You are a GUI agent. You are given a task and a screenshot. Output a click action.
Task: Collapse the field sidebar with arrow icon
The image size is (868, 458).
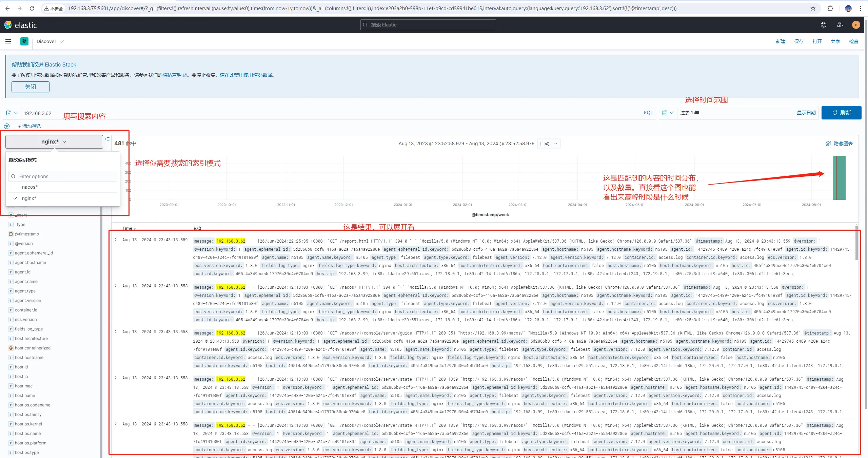(107, 139)
